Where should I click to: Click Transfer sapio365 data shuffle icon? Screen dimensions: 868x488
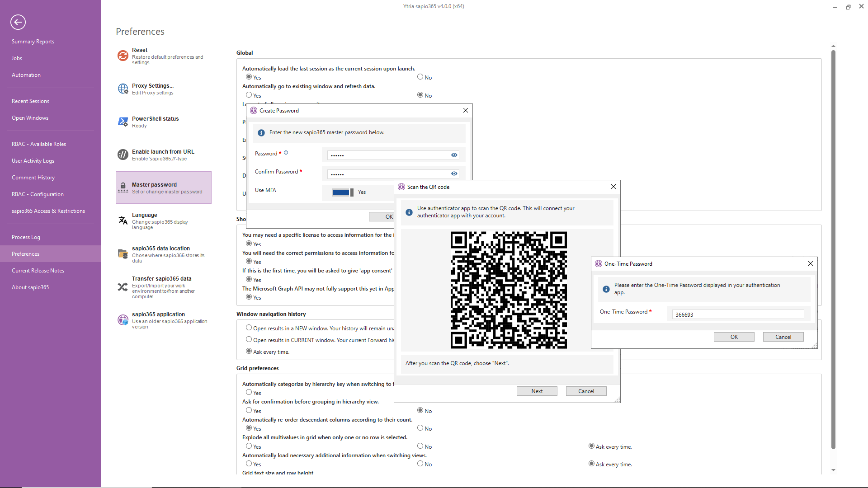[x=123, y=287]
